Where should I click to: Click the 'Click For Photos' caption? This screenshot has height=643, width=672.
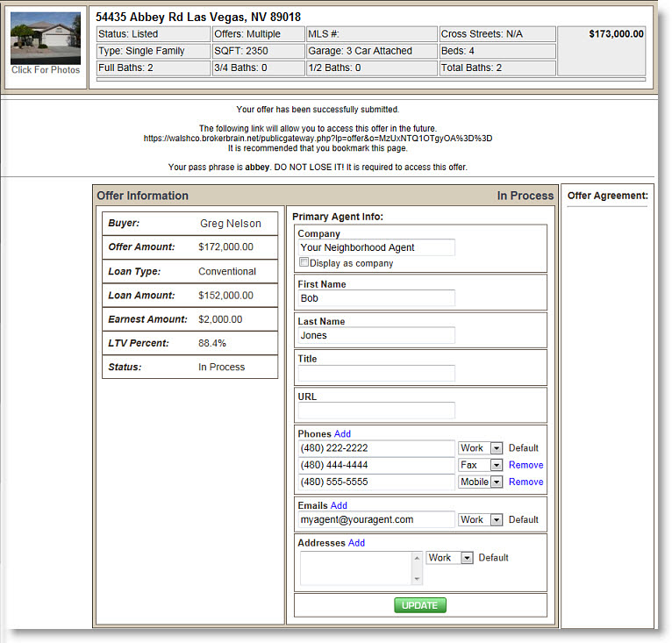click(46, 70)
